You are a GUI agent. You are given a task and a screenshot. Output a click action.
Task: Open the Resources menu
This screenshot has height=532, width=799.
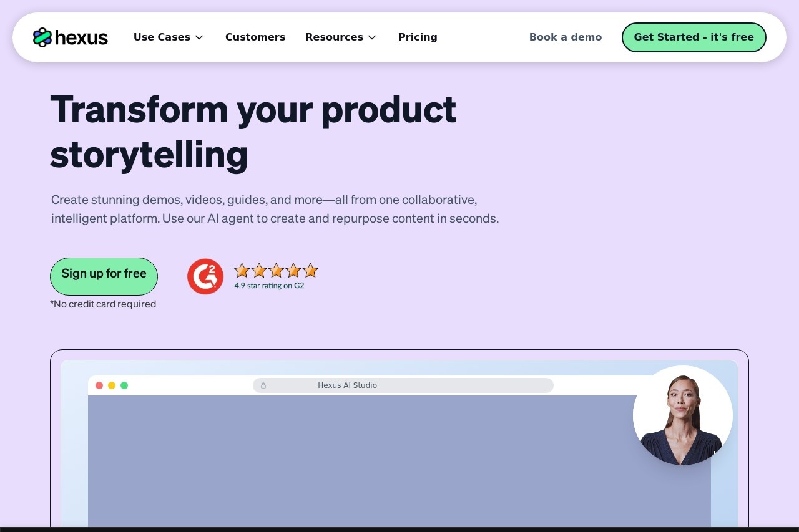click(341, 37)
